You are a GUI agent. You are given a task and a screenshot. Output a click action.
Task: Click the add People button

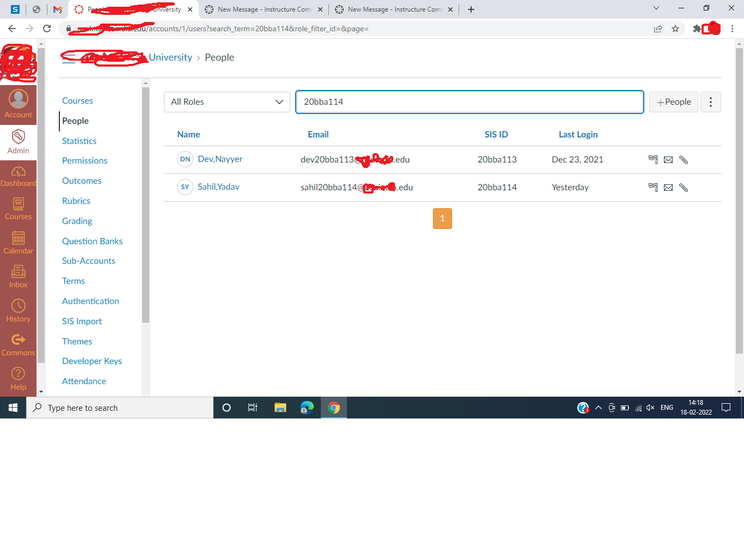673,102
